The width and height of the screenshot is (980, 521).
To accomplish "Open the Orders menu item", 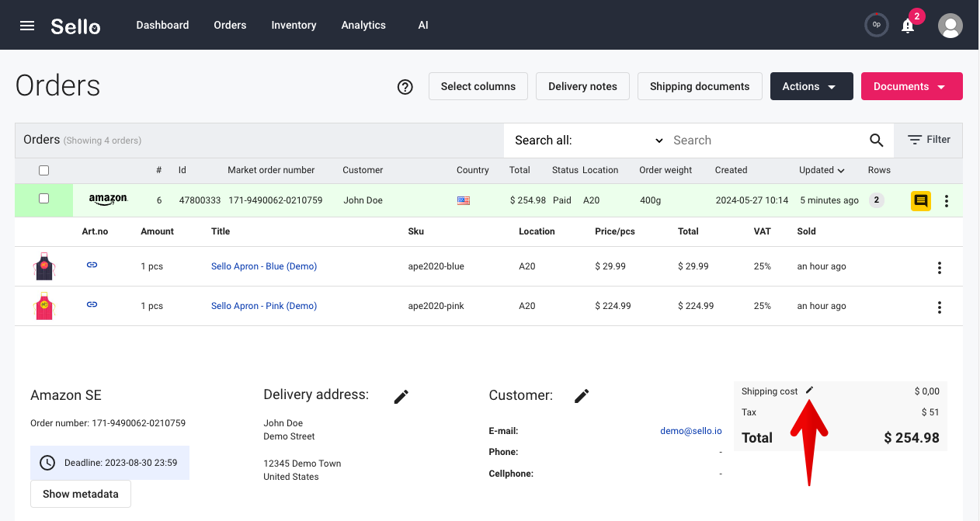I will pyautogui.click(x=230, y=25).
